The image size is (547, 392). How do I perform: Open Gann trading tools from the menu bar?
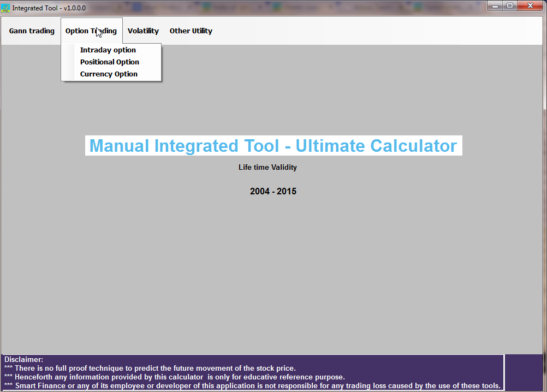(x=31, y=31)
